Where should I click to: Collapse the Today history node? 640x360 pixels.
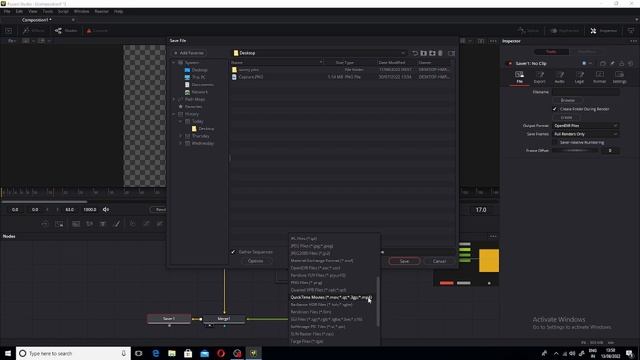pyautogui.click(x=180, y=121)
